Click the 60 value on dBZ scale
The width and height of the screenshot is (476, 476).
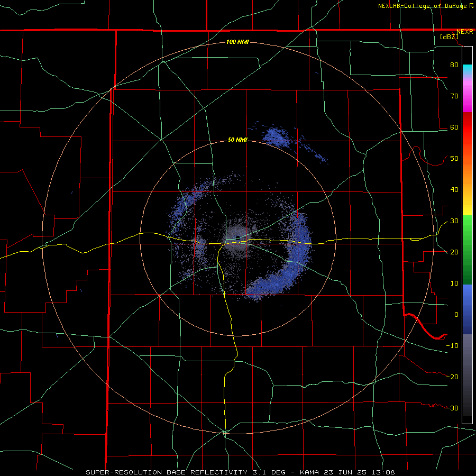coord(454,127)
